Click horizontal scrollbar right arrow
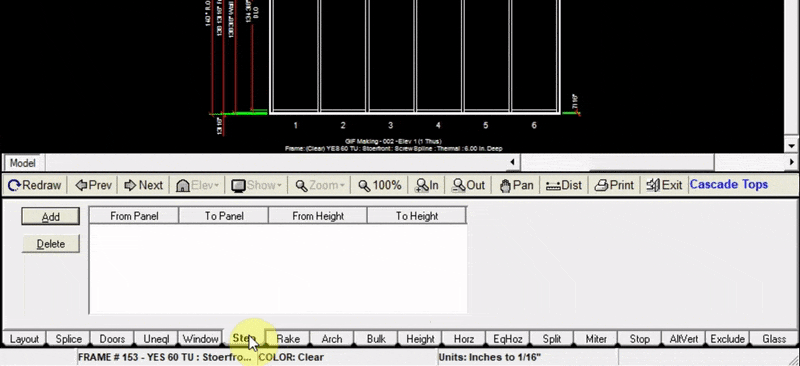Viewport: 800px width, 366px height. tap(792, 162)
